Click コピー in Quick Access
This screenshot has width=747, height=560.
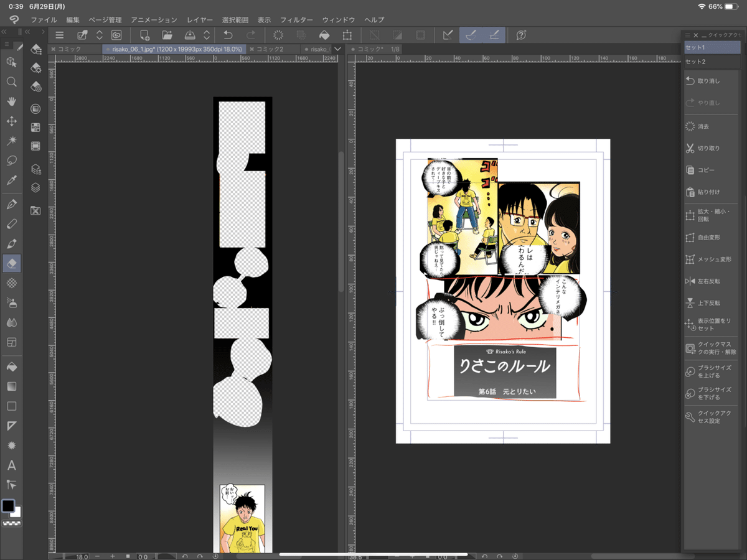[x=710, y=170]
